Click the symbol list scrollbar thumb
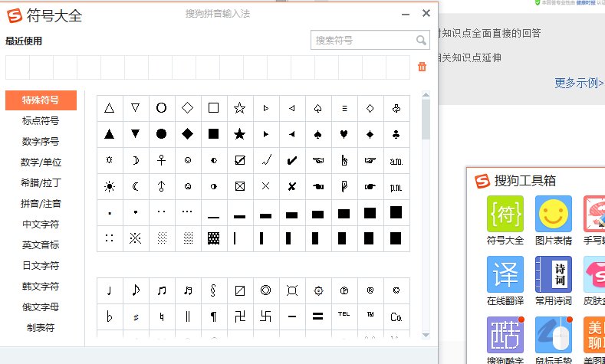 (426, 120)
